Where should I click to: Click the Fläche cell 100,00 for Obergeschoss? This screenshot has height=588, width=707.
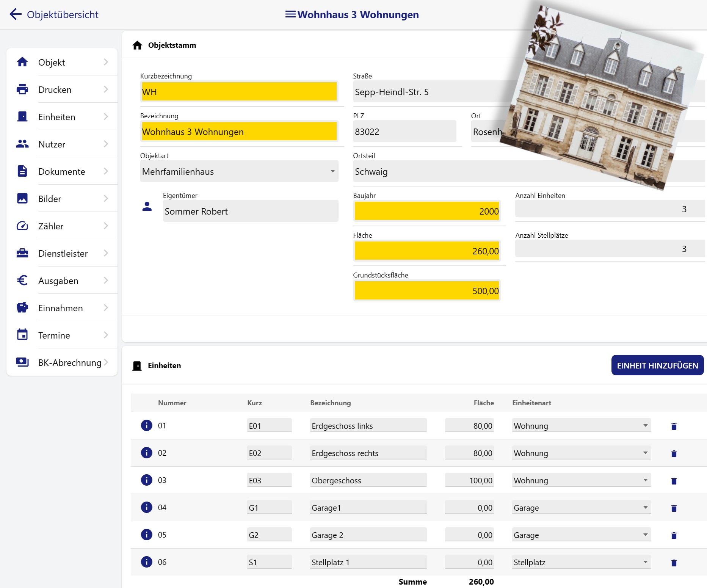coord(469,480)
